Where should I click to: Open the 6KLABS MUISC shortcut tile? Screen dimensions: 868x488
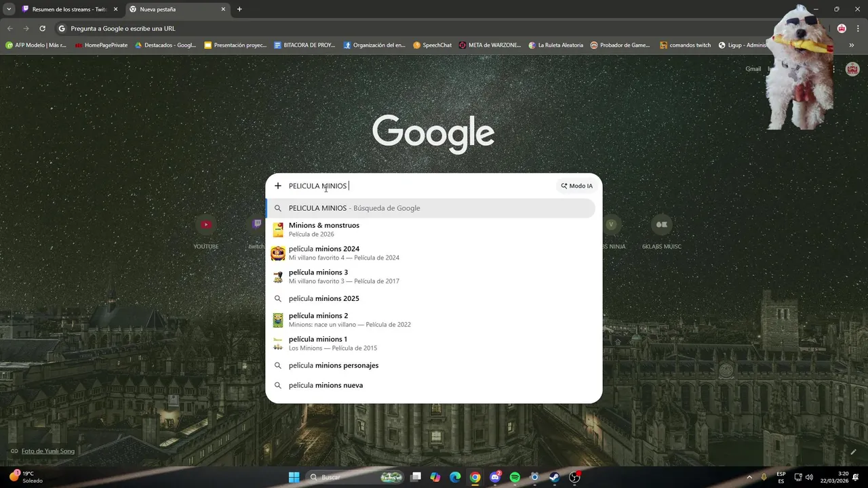[x=662, y=232]
